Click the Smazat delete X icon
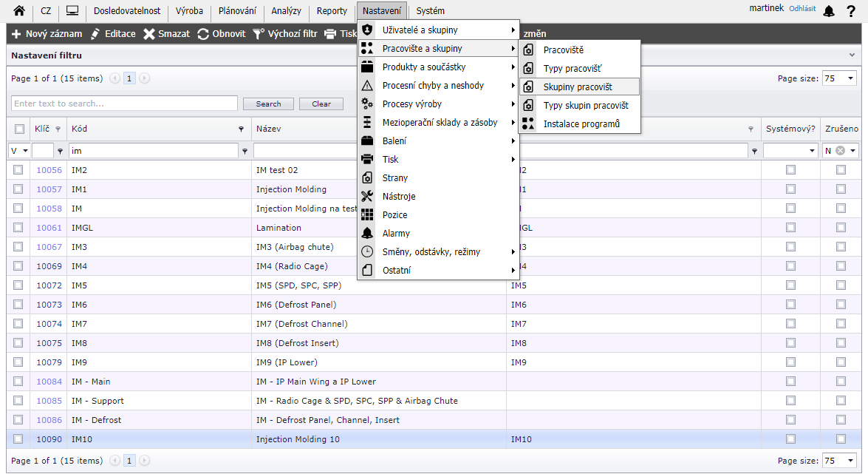Image resolution: width=868 pixels, height=474 pixels. (148, 34)
